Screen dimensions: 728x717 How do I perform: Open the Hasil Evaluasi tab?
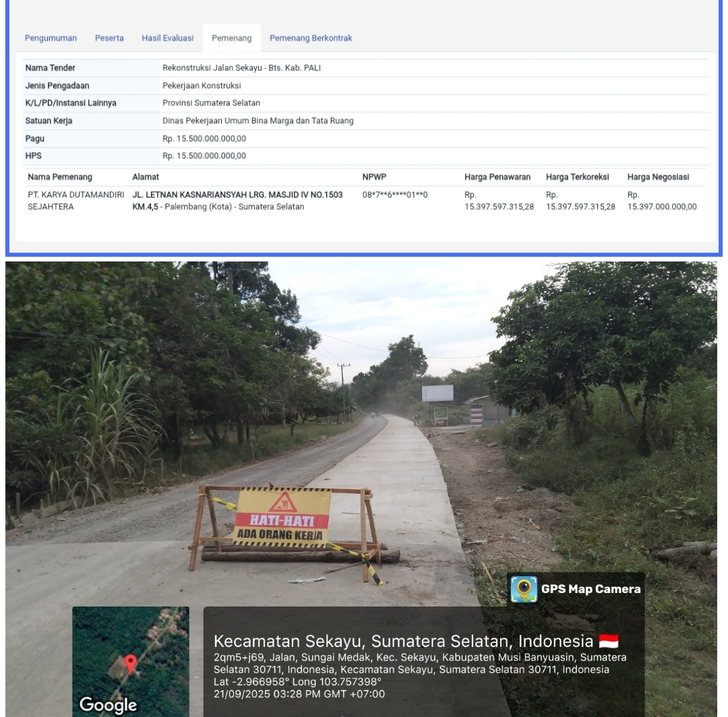point(167,38)
